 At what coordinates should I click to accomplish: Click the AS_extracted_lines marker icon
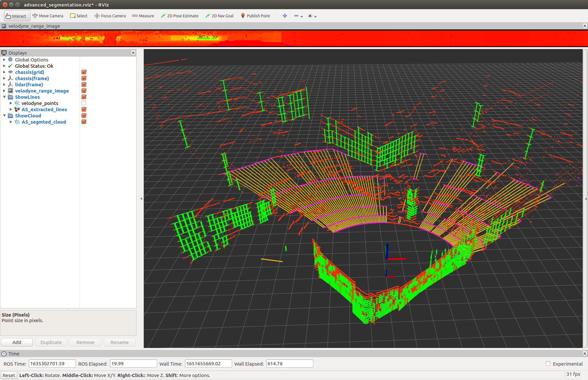17,109
